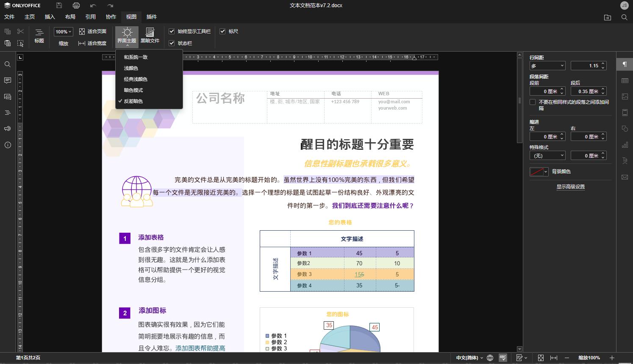This screenshot has height=364, width=633.
Task: Uncheck the 标尺 ruler checkbox
Action: point(222,31)
